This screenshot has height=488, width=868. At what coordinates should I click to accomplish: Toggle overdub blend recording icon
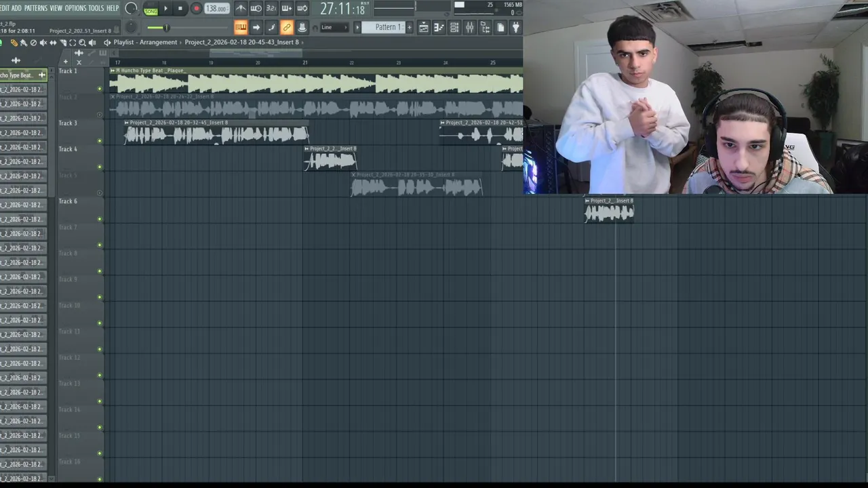coord(287,8)
